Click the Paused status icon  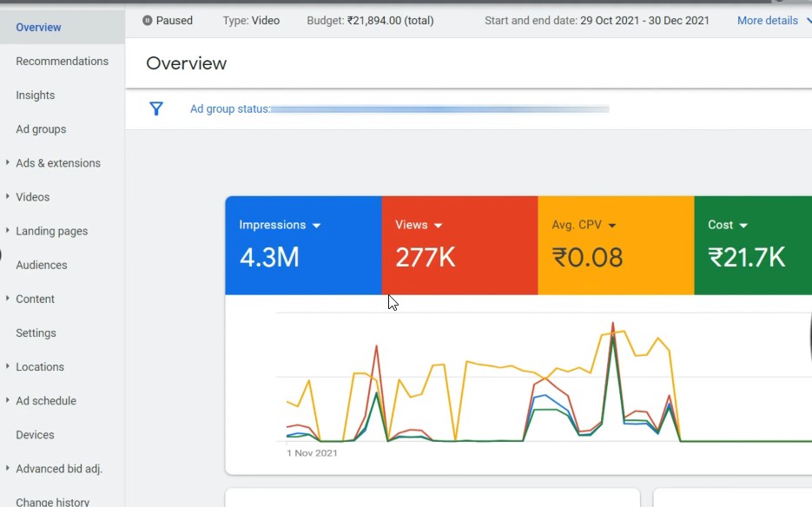tap(147, 20)
